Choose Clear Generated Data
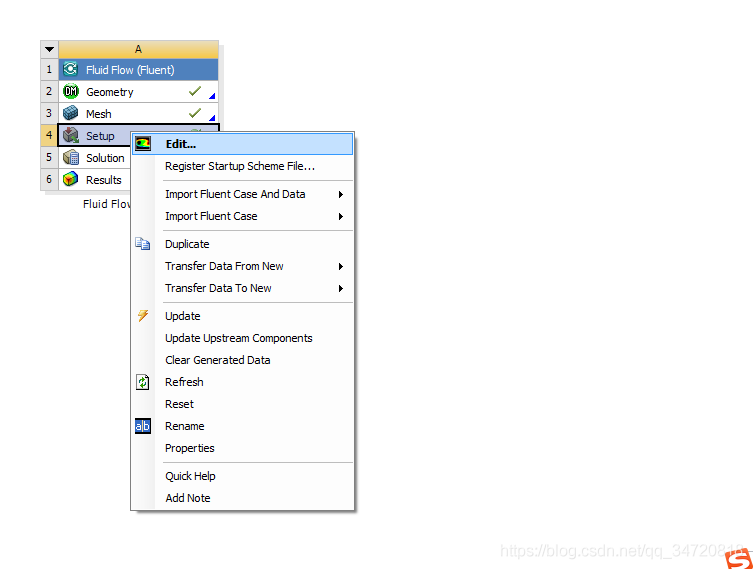Viewport: 753px width, 569px height. point(243,360)
